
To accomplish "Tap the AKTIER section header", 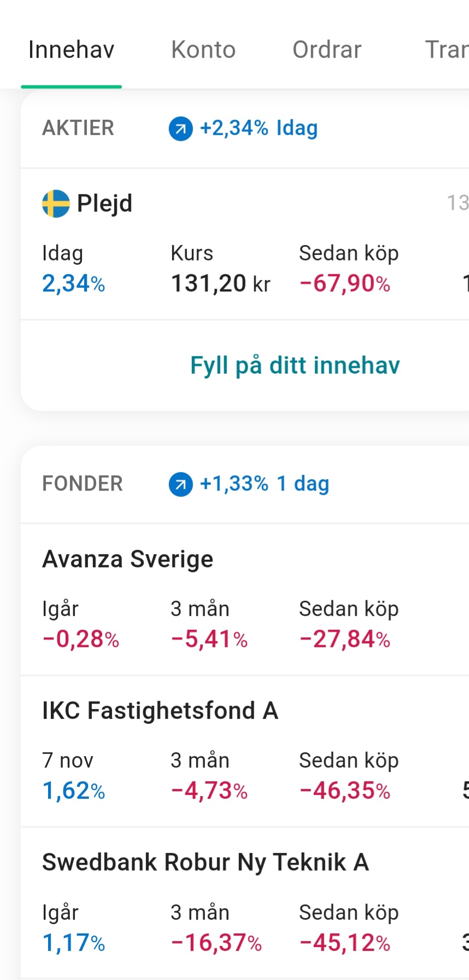I will pos(78,128).
